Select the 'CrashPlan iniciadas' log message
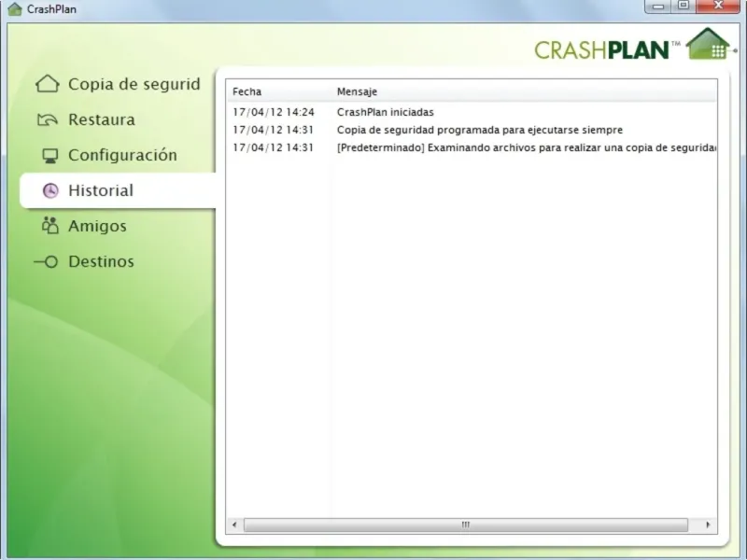 [386, 112]
